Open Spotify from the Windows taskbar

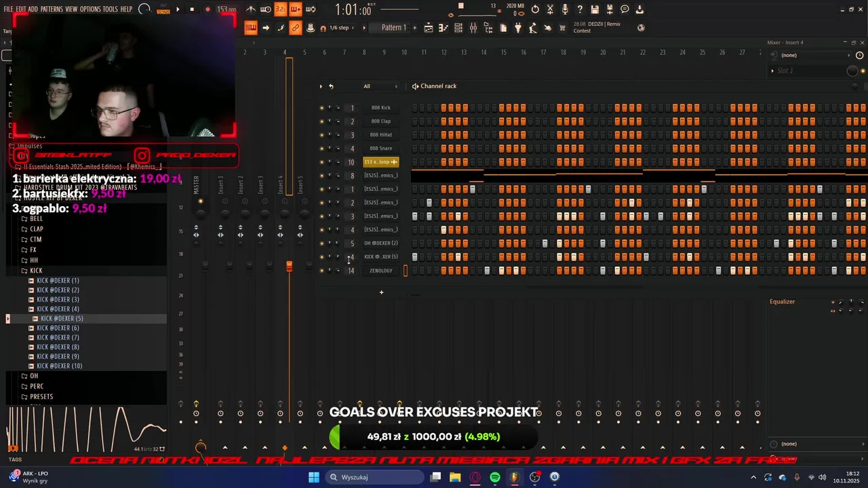[495, 477]
